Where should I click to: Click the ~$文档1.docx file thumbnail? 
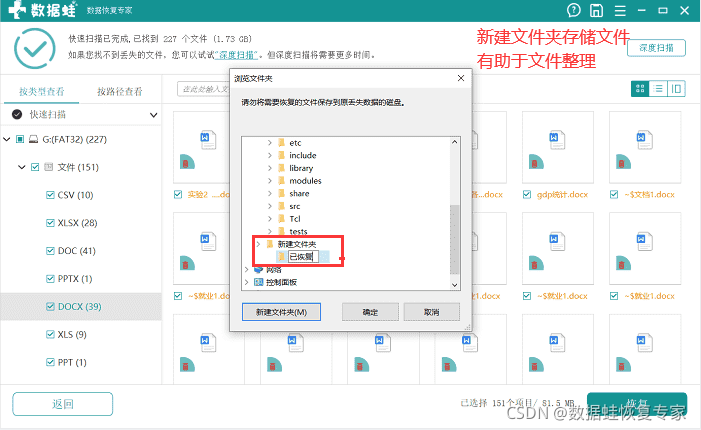coord(645,147)
